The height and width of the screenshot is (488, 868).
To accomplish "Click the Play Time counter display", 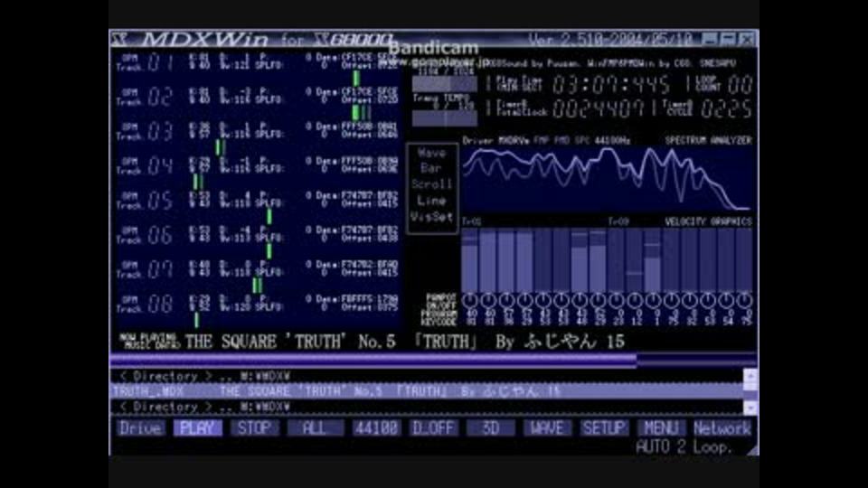I will pos(610,85).
